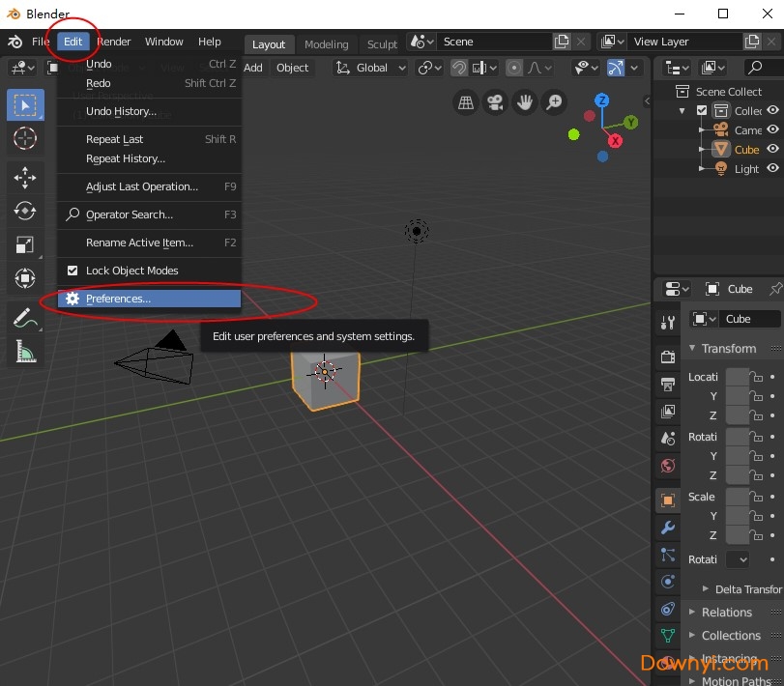Open the Modifier properties wrench tab
Viewport: 784px width, 686px height.
tap(667, 528)
